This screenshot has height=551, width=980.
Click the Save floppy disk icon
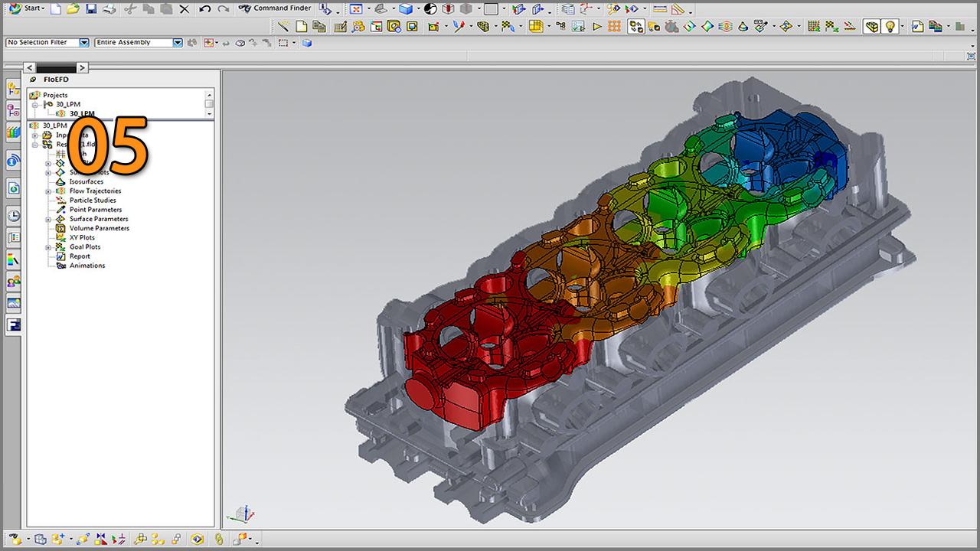91,9
